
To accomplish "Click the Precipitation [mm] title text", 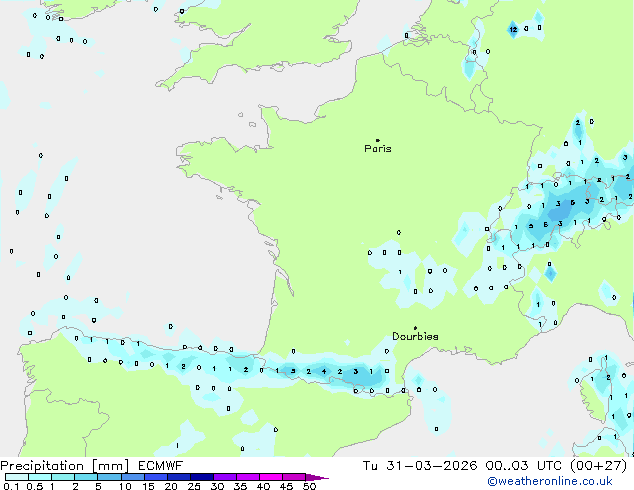I will point(64,466).
